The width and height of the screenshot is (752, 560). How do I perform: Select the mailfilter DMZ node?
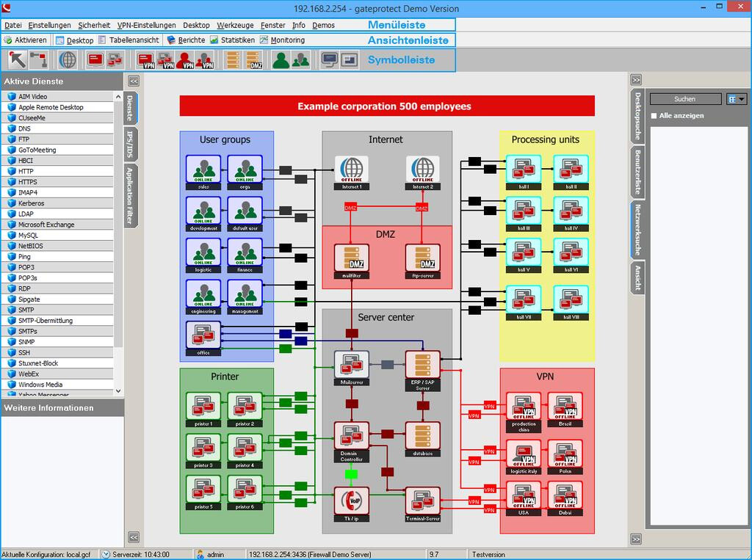click(x=352, y=261)
